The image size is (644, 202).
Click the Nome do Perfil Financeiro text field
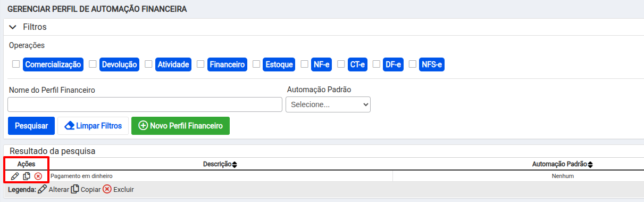[x=145, y=104]
